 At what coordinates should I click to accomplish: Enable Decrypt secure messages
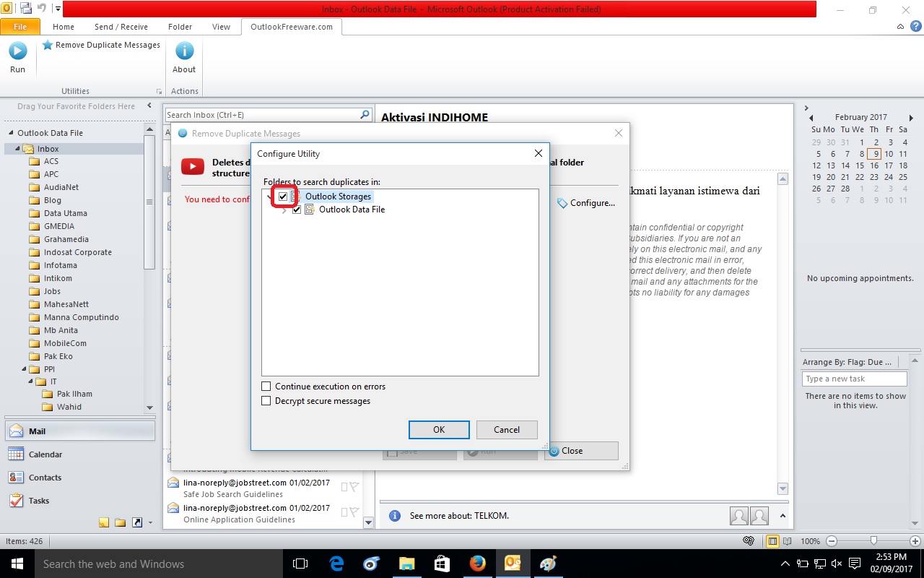(x=266, y=400)
